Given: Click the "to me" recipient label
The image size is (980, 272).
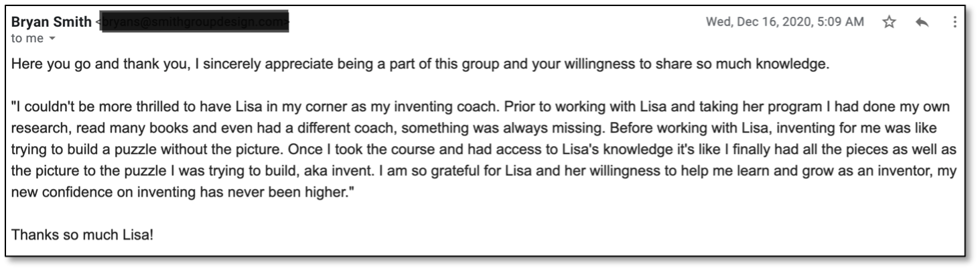Looking at the screenshot, I should point(27,38).
